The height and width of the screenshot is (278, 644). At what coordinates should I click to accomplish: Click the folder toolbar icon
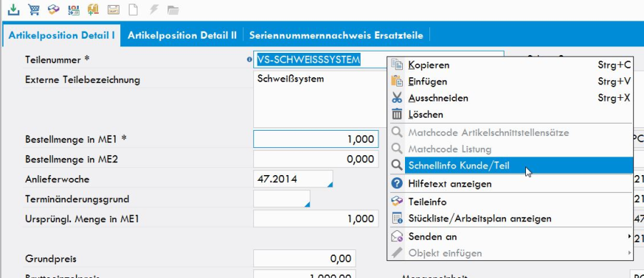tap(173, 10)
